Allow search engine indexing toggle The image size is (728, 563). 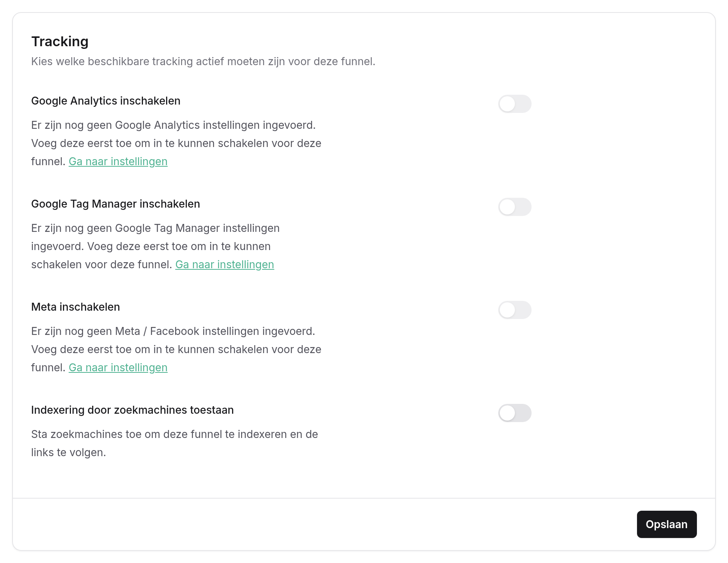point(515,413)
